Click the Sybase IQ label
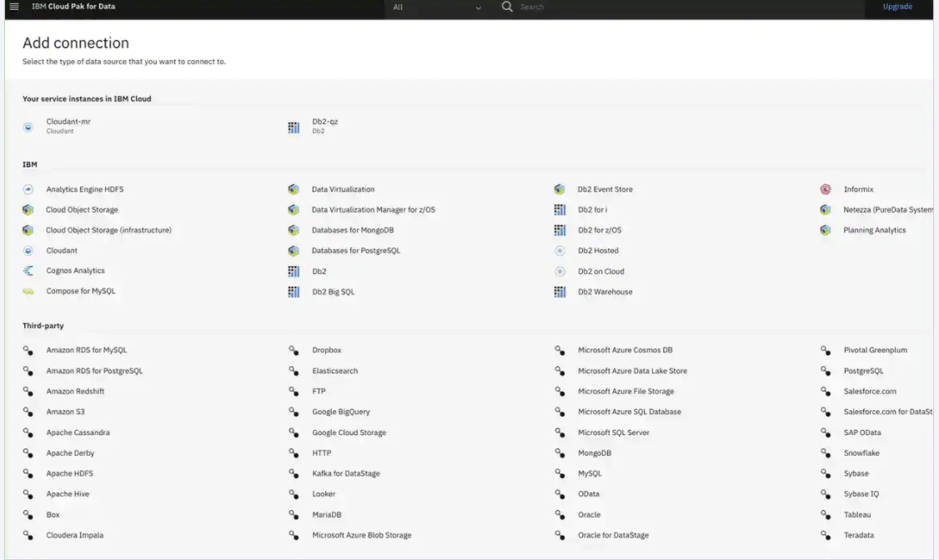This screenshot has height=560, width=939. [861, 494]
